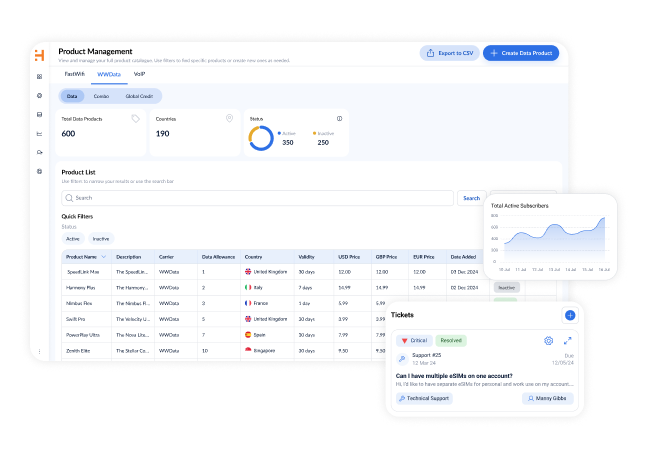Click the Swift Pro product name
This screenshot has height=466, width=648.
76,319
